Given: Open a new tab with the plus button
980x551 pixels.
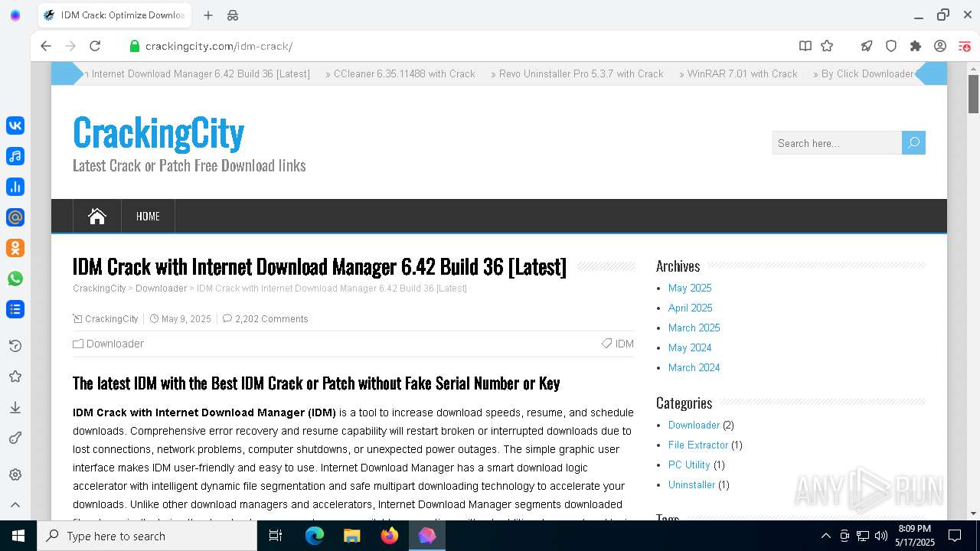Looking at the screenshot, I should coord(208,15).
